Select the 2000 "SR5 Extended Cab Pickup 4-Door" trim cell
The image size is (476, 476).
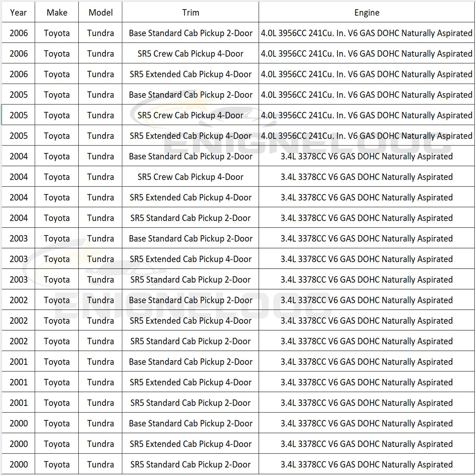tap(191, 443)
